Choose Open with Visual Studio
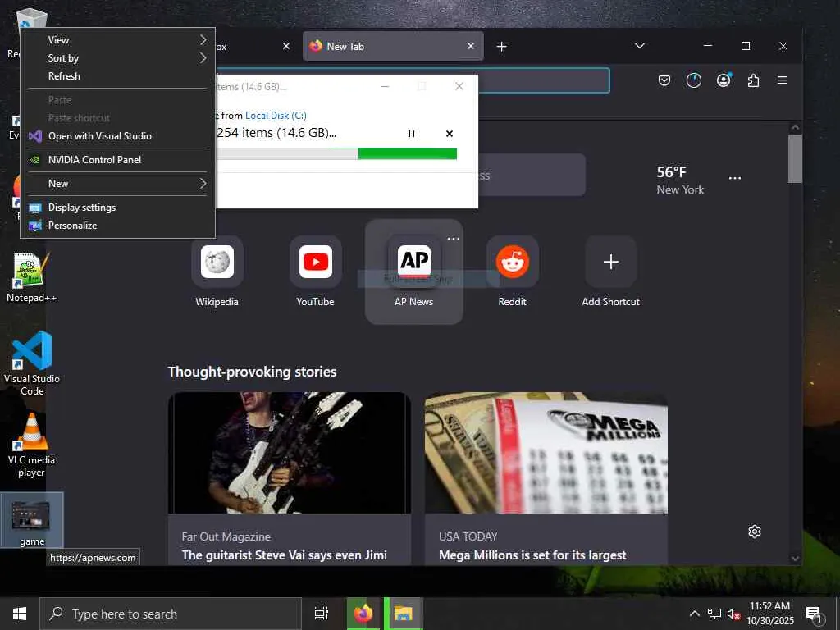 (118, 136)
